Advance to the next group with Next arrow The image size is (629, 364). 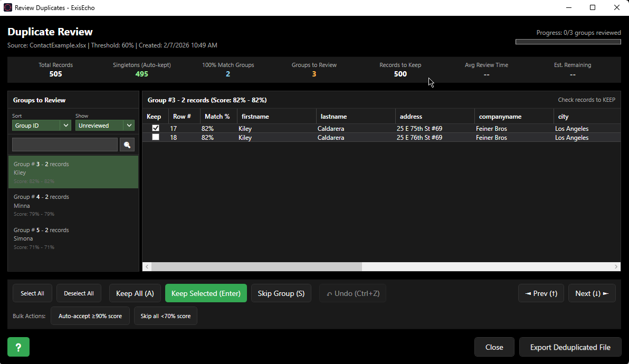[x=592, y=293]
